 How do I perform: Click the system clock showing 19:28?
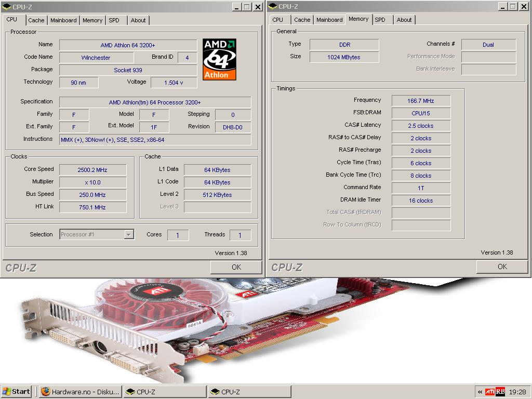point(517,392)
